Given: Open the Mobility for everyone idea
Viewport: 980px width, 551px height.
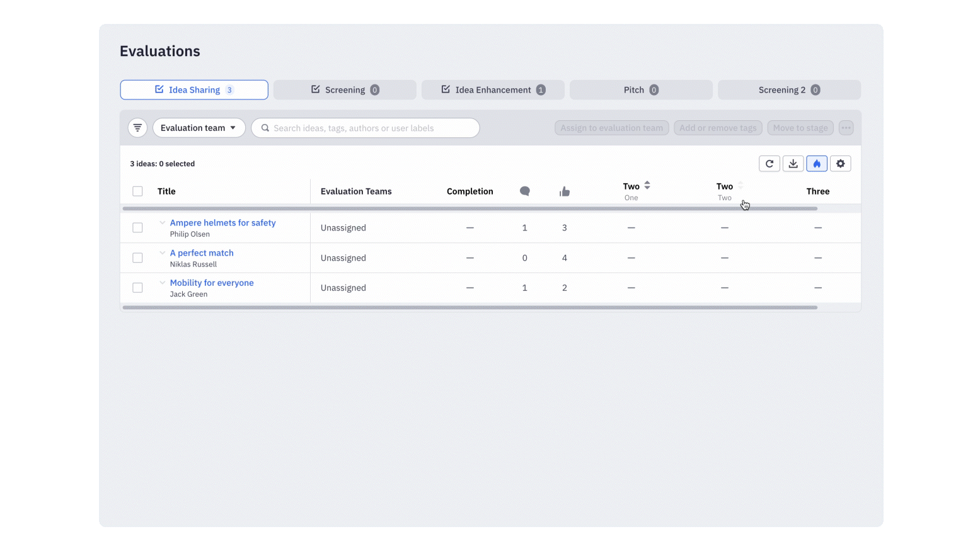Looking at the screenshot, I should [211, 282].
